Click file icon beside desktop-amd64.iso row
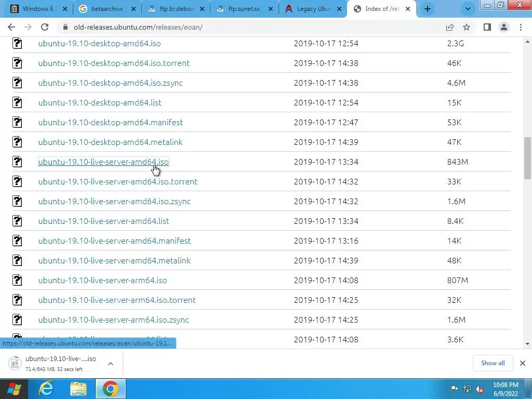This screenshot has width=532, height=399. pos(17,44)
